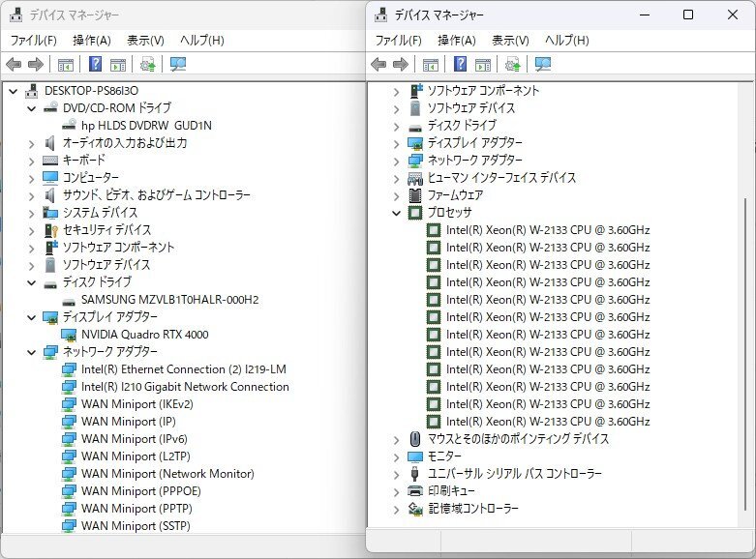Collapse DESKTOP-PS86I3O root node
The height and width of the screenshot is (559, 756).
14,91
